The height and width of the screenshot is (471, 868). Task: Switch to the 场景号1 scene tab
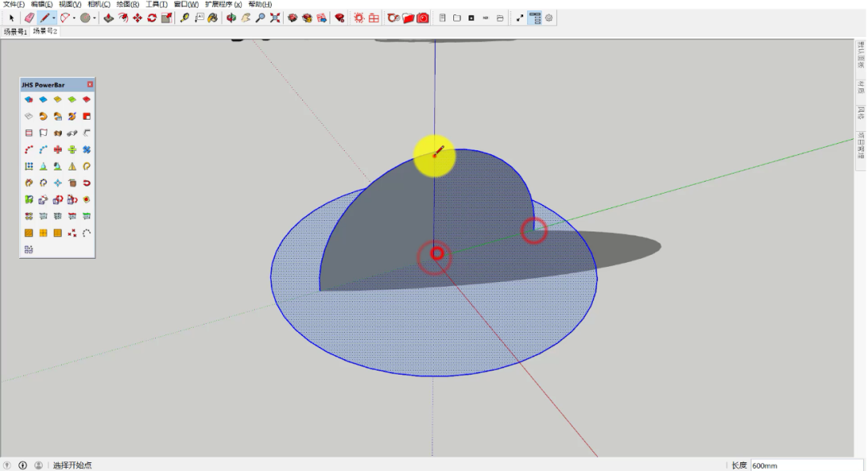coord(15,31)
